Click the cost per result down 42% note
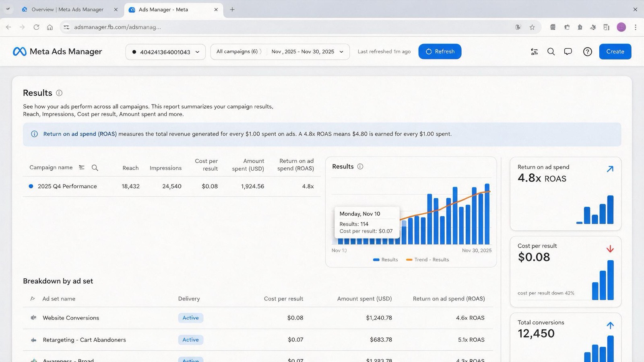644x362 pixels. click(546, 293)
